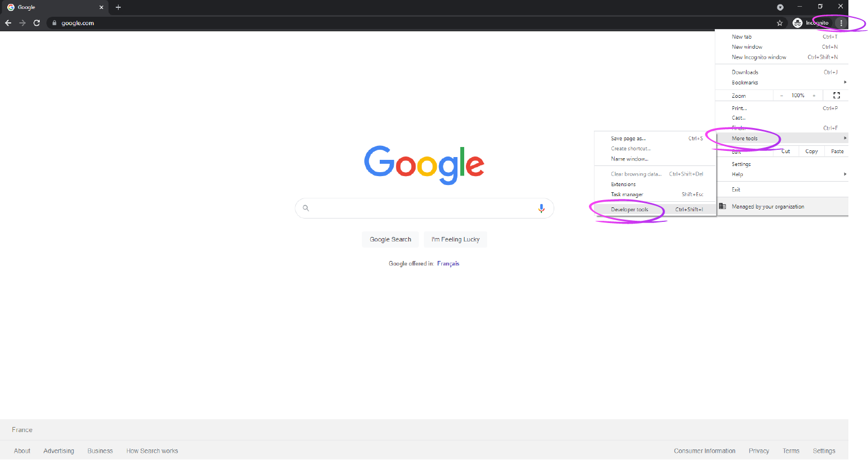Click the forward navigation arrow

tap(22, 23)
